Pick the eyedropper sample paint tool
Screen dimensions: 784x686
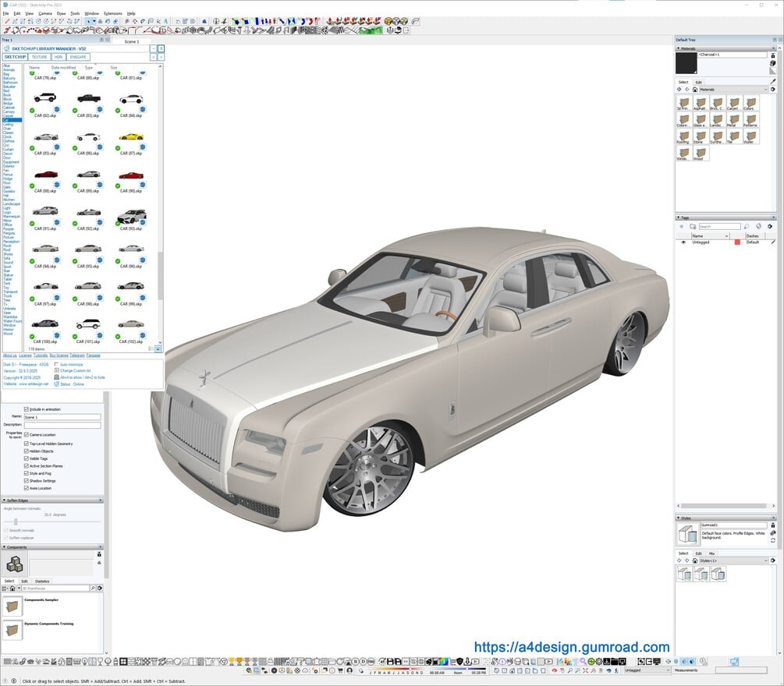773,81
